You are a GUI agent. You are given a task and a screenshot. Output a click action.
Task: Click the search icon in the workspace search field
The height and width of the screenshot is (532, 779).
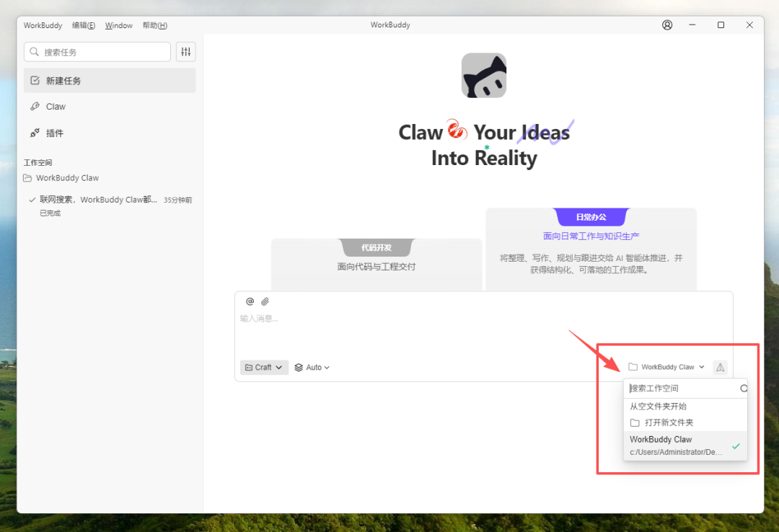743,389
